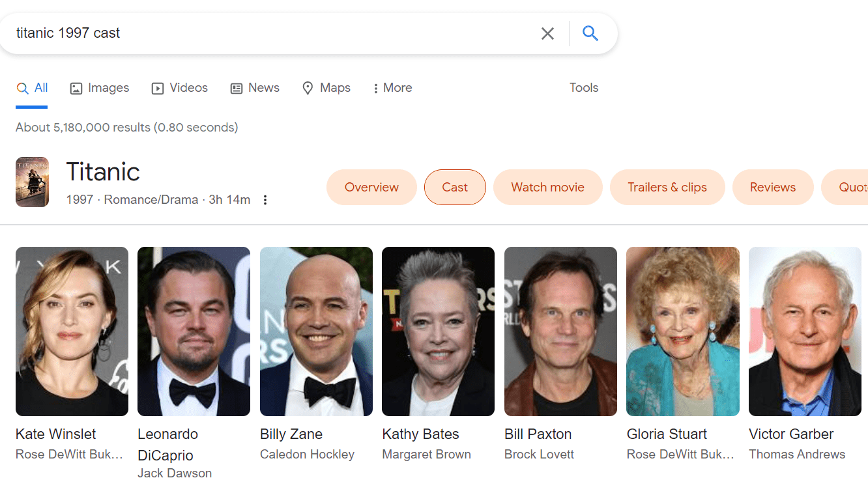Clear the search query with the X icon
Image resolution: width=868 pixels, height=493 pixels.
click(547, 33)
